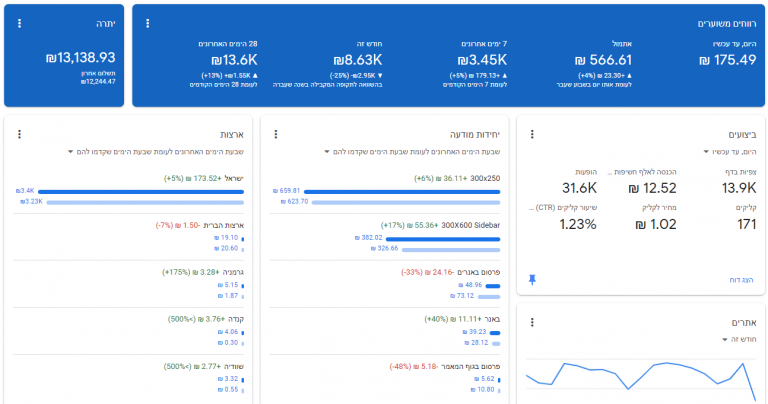768x404 pixels.
Task: Open the היום, עד עכשיו dropdown in ביצועים
Action: 730,152
